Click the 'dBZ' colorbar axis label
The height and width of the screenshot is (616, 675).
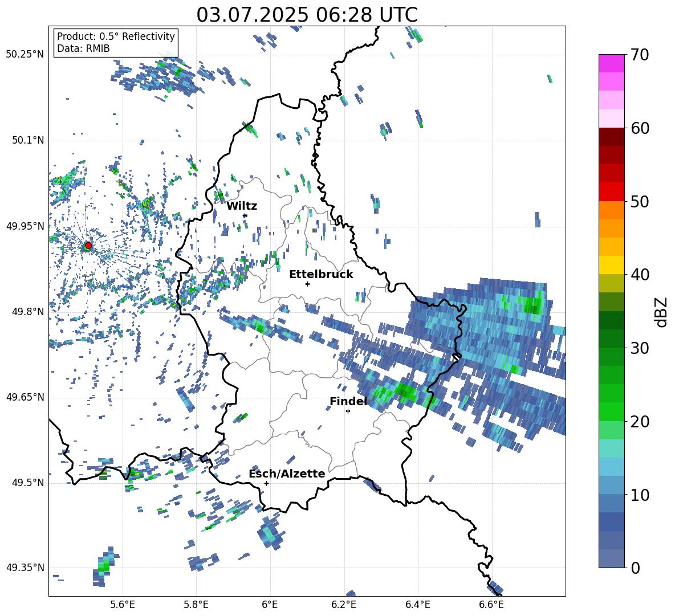click(x=661, y=312)
